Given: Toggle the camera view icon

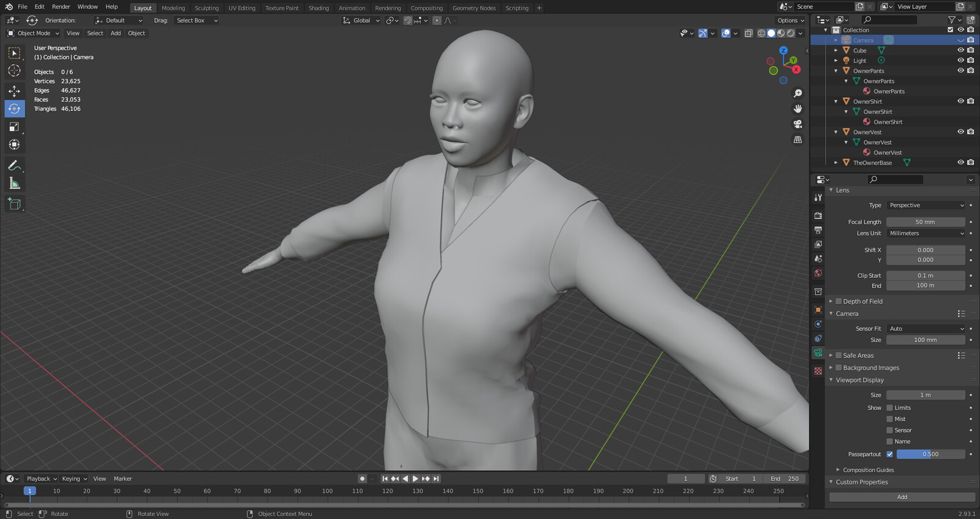Looking at the screenshot, I should click(x=797, y=124).
